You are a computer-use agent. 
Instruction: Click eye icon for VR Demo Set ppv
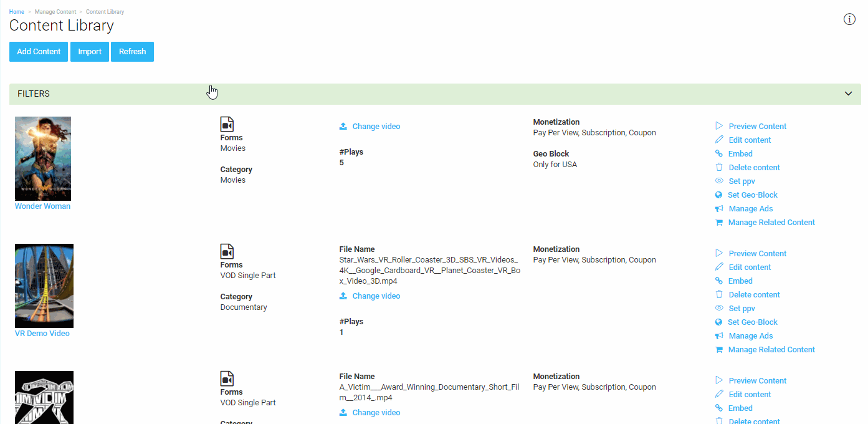click(x=719, y=308)
